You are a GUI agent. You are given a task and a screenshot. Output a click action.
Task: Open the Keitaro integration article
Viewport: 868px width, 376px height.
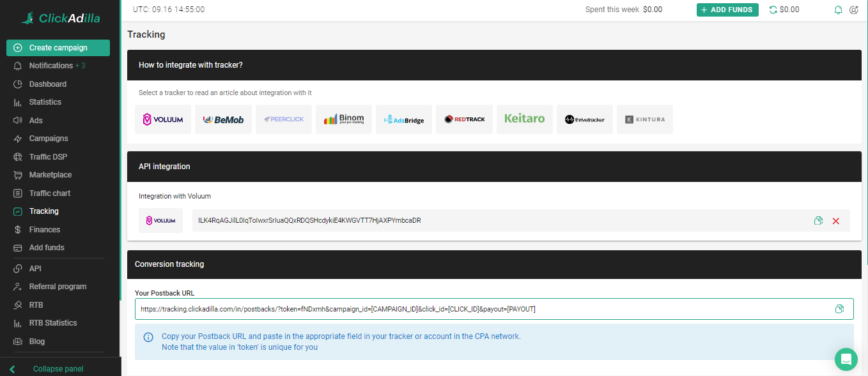(x=524, y=119)
